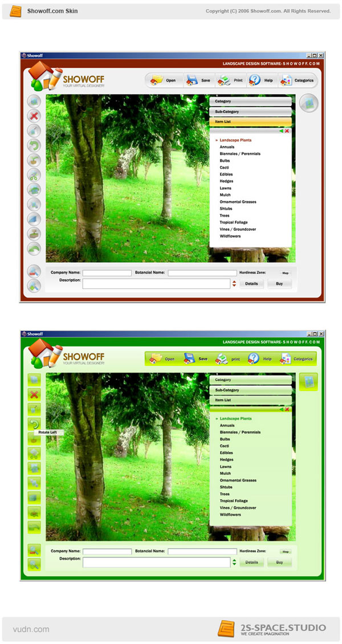Image resolution: width=342 pixels, height=644 pixels.
Task: Click the green back arrow icon in red skin window
Action: tap(34, 249)
